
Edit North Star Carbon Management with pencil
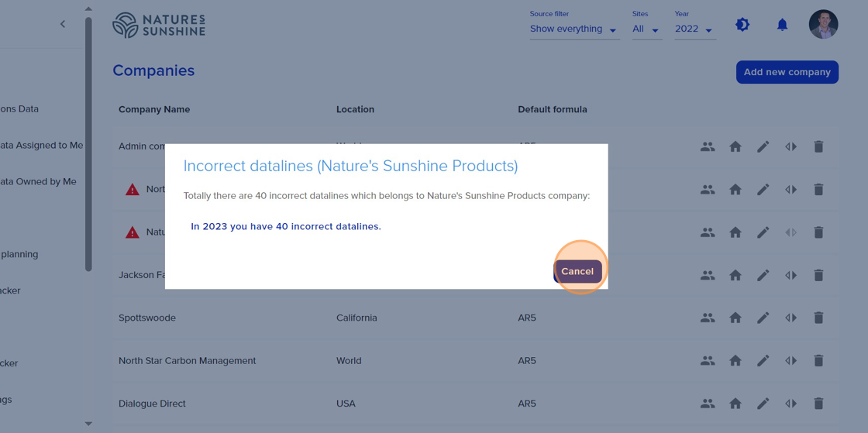click(x=763, y=360)
